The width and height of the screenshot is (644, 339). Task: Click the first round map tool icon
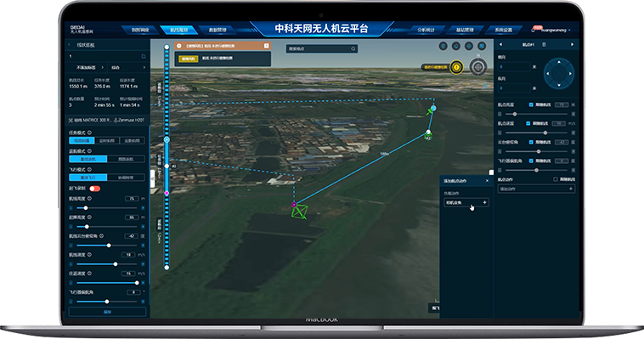point(443,46)
